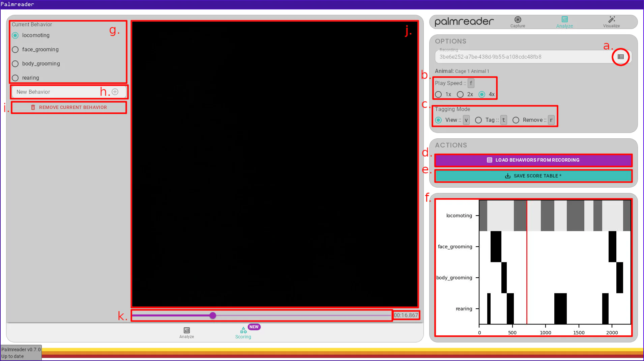The width and height of the screenshot is (644, 361).
Task: Click the video playback slider handle
Action: [213, 315]
